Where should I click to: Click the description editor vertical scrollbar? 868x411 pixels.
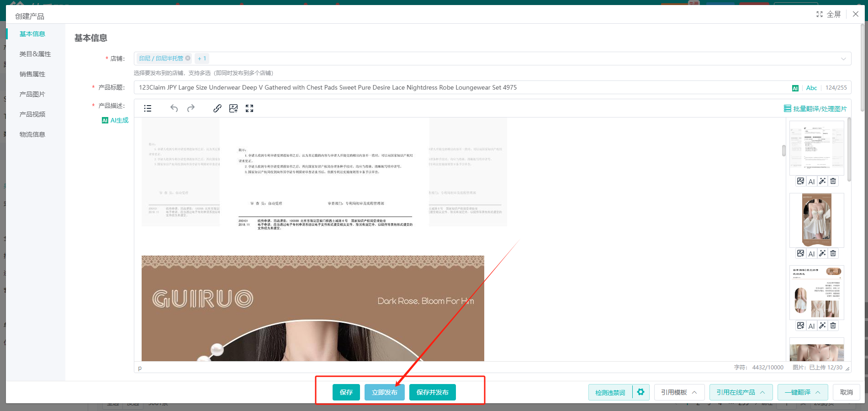(784, 150)
